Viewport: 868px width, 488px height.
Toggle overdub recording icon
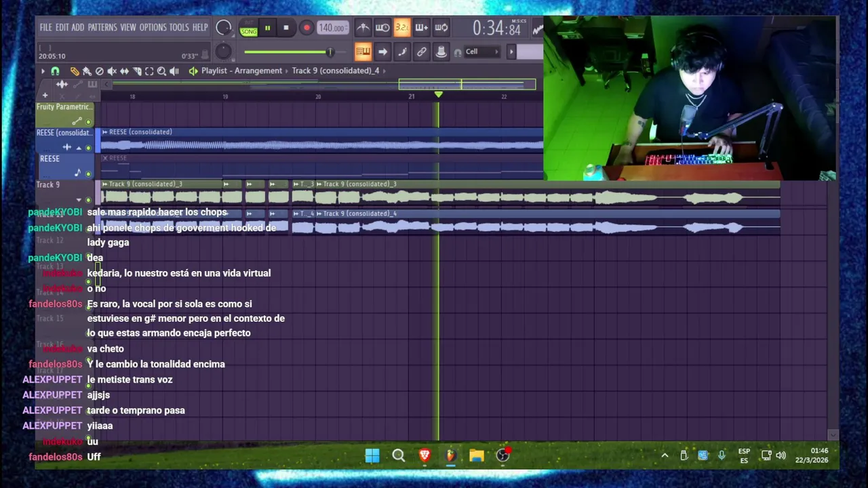pos(422,28)
